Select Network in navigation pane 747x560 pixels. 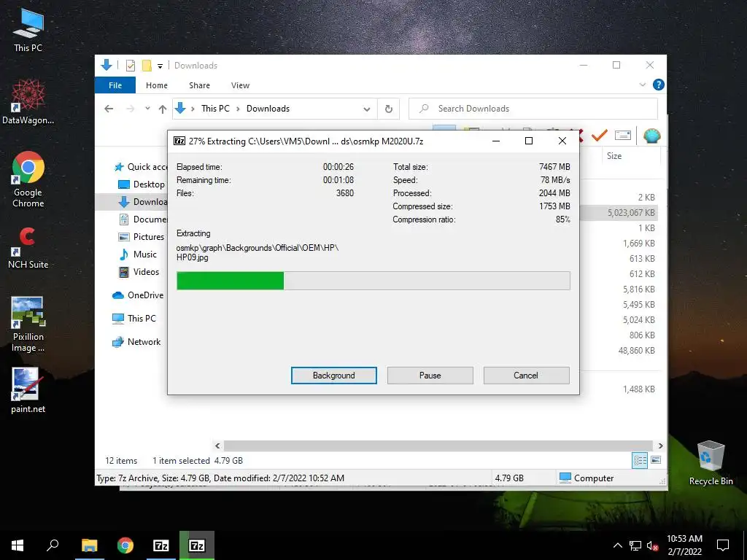[136, 342]
